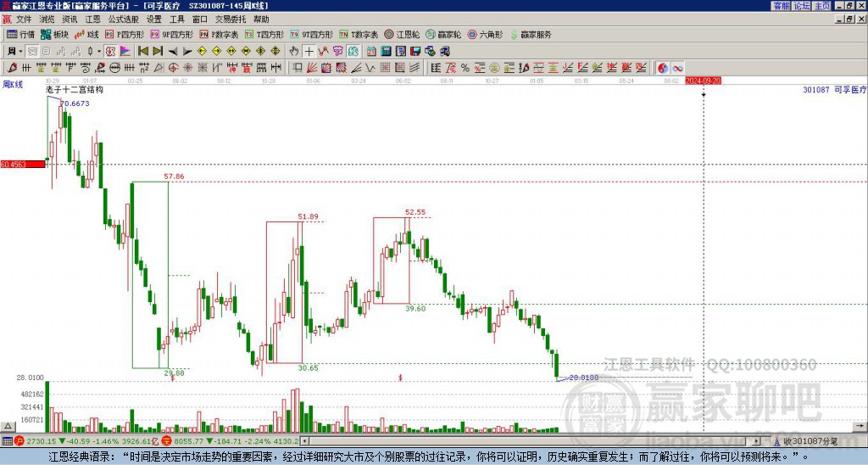Open the 公式选股 menu
The image size is (868, 465).
pos(124,20)
